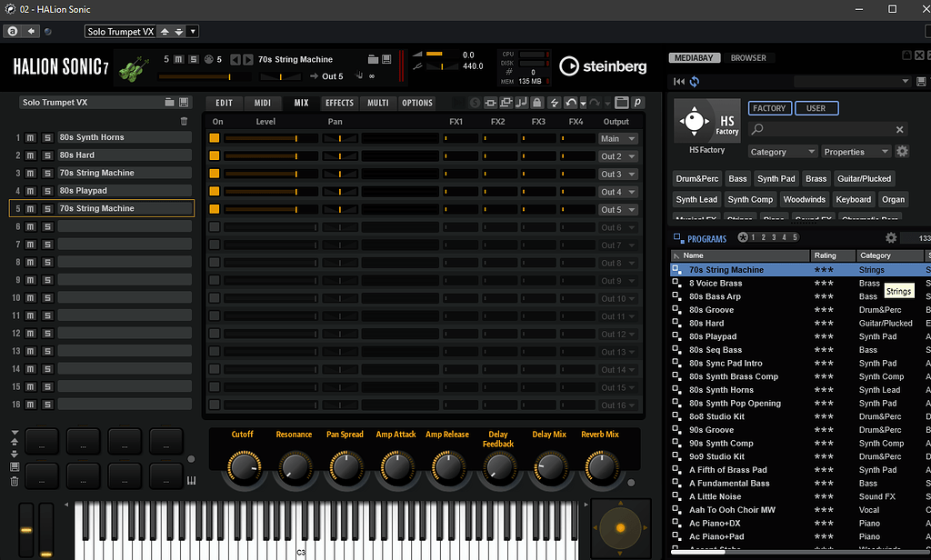
Task: Select the Synth Lead category filter
Action: 696,198
